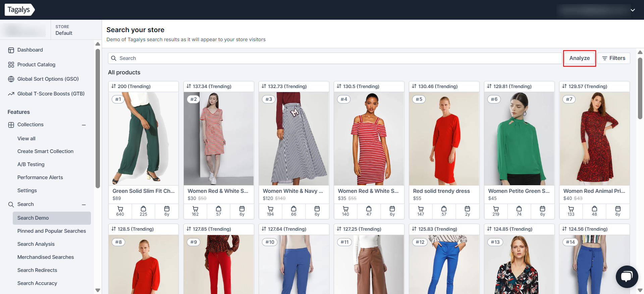Viewport: 644px width, 294px height.
Task: Click the cart icon showing 194
Action: tap(270, 209)
